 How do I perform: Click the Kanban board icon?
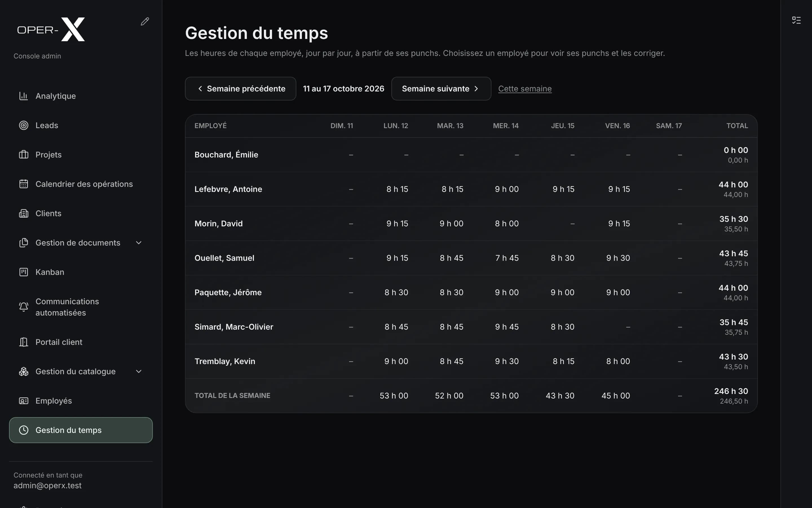click(x=23, y=272)
